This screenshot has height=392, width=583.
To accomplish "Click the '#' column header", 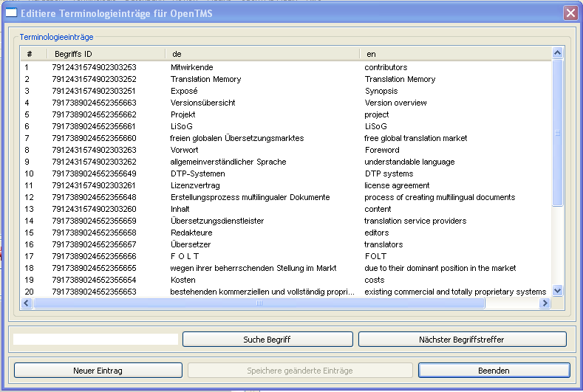I will pos(33,54).
